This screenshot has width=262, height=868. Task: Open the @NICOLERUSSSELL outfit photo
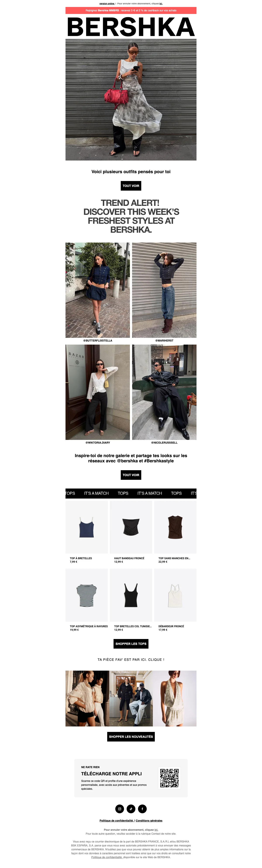tap(164, 392)
